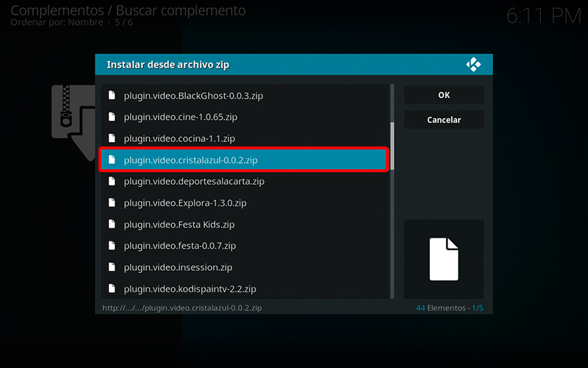This screenshot has height=368, width=588.
Task: Select plugin.video.insession.zip file
Action: tap(245, 267)
